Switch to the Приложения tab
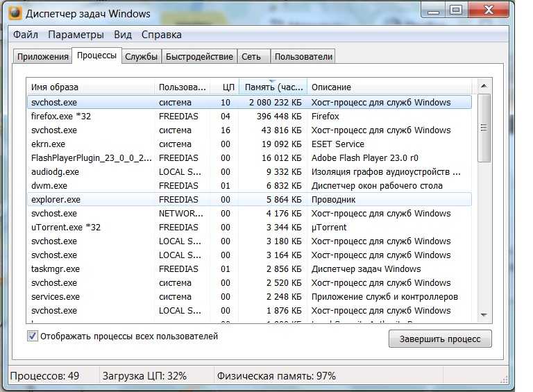Viewport: 533px width, 392px height. [43, 56]
